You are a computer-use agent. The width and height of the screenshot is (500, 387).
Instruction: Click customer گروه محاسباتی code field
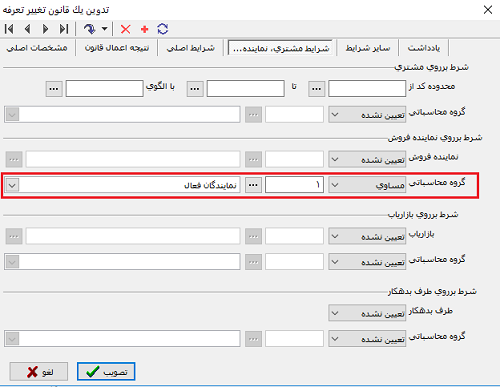click(x=294, y=115)
